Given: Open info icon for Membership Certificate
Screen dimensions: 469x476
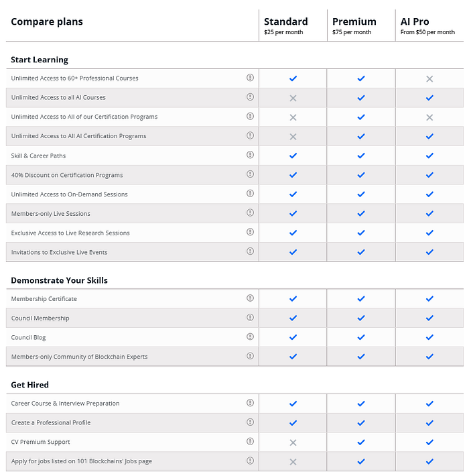Looking at the screenshot, I should (250, 298).
